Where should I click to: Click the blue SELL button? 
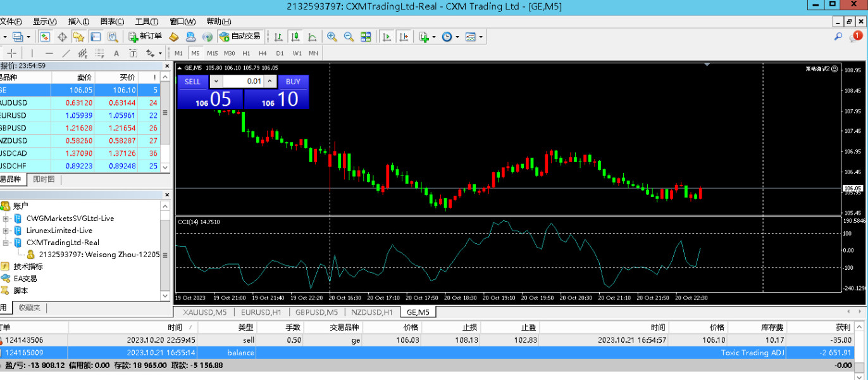click(x=192, y=82)
